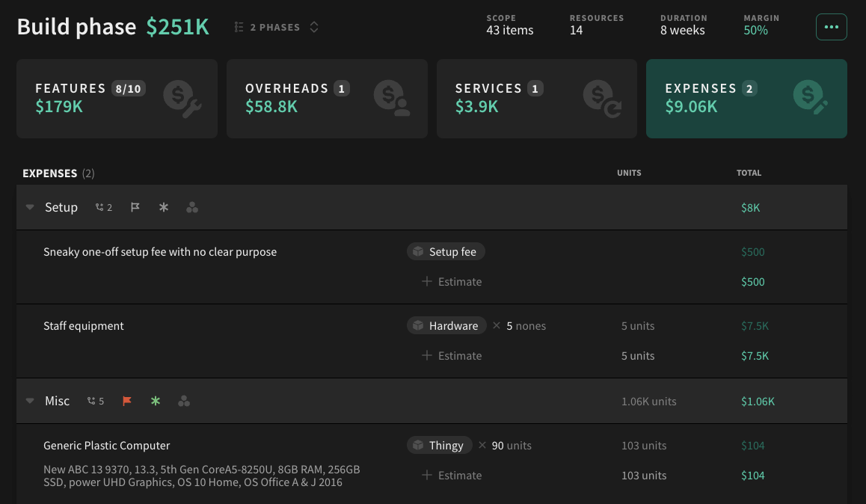Click the phases list icon

(239, 27)
